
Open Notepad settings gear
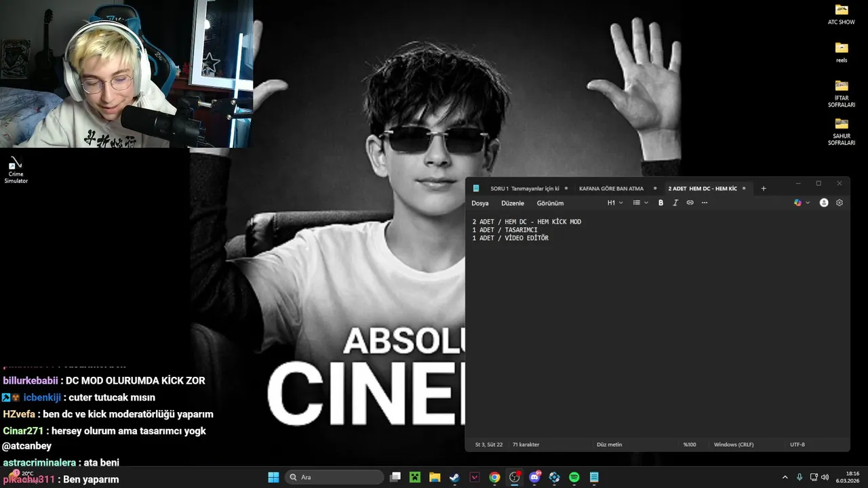[x=840, y=203]
